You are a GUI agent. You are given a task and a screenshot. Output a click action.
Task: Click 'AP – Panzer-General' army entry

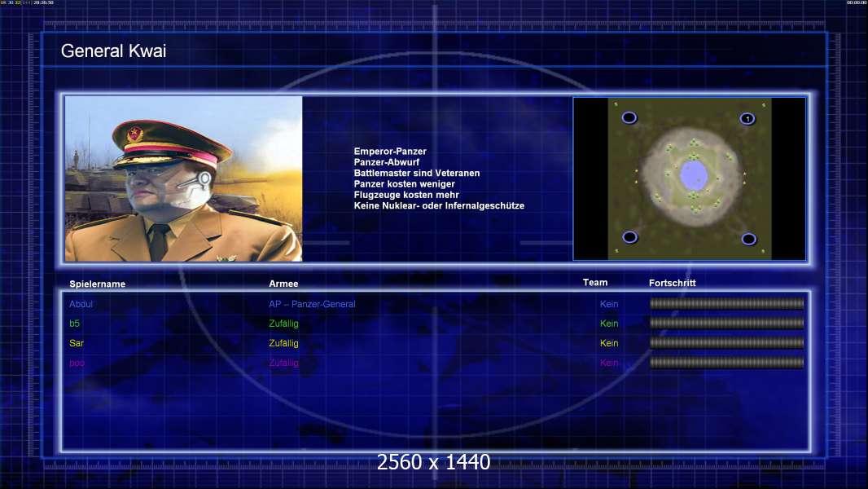tap(312, 304)
